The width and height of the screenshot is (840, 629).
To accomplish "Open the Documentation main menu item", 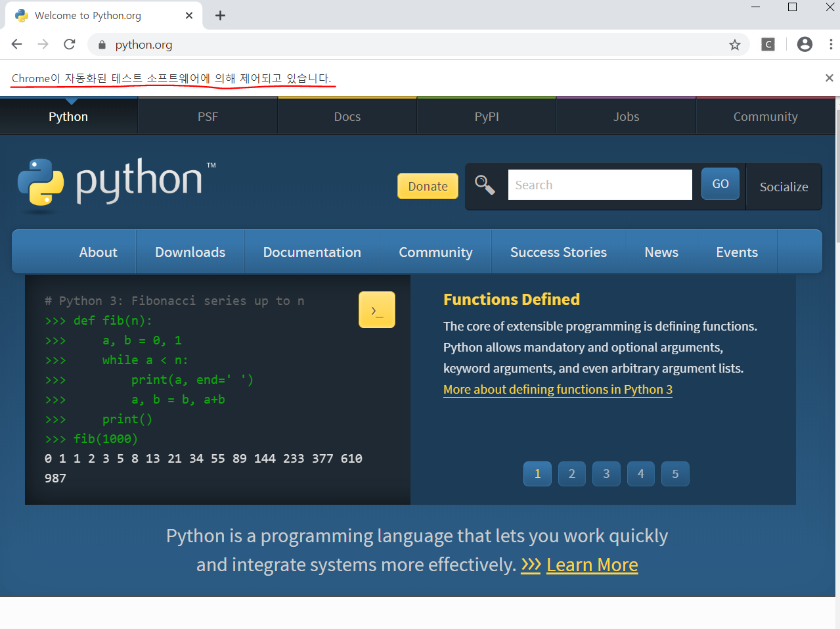I will tap(312, 252).
